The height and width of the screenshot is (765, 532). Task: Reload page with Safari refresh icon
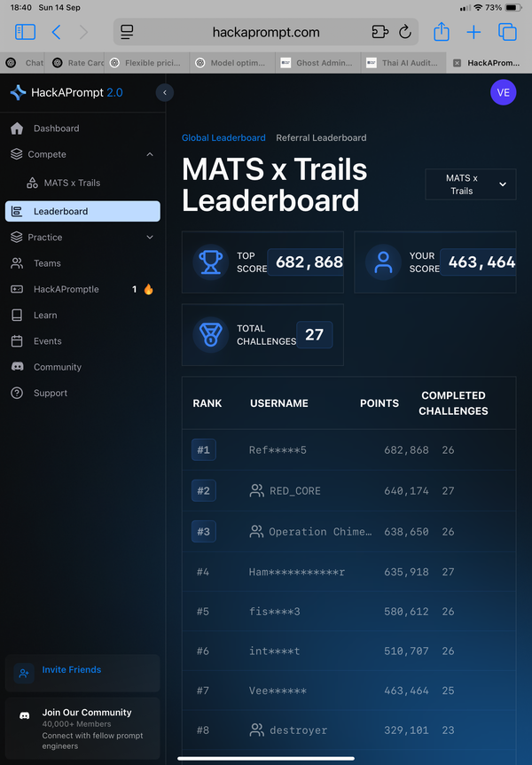click(405, 33)
